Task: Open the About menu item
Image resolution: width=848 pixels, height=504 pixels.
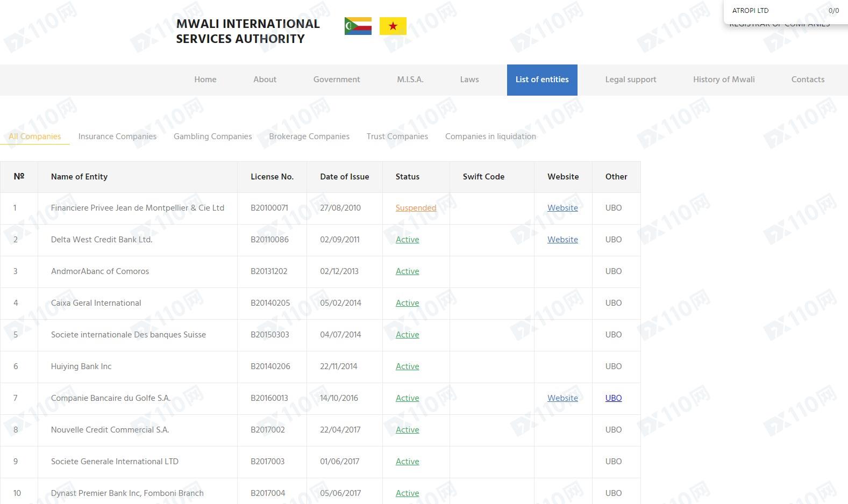Action: (x=265, y=80)
